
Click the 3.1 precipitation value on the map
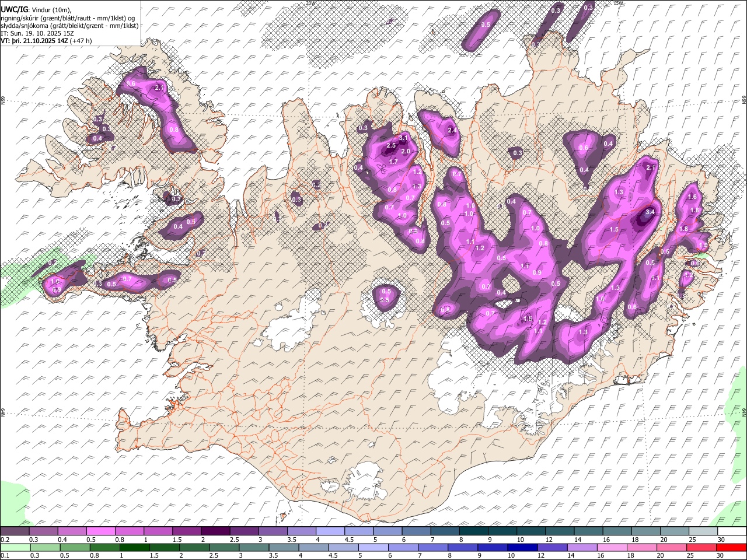pyautogui.click(x=403, y=138)
